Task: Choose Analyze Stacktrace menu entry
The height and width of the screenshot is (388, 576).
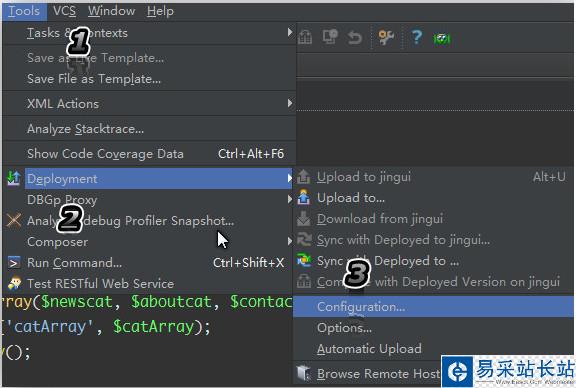Action: pos(85,129)
